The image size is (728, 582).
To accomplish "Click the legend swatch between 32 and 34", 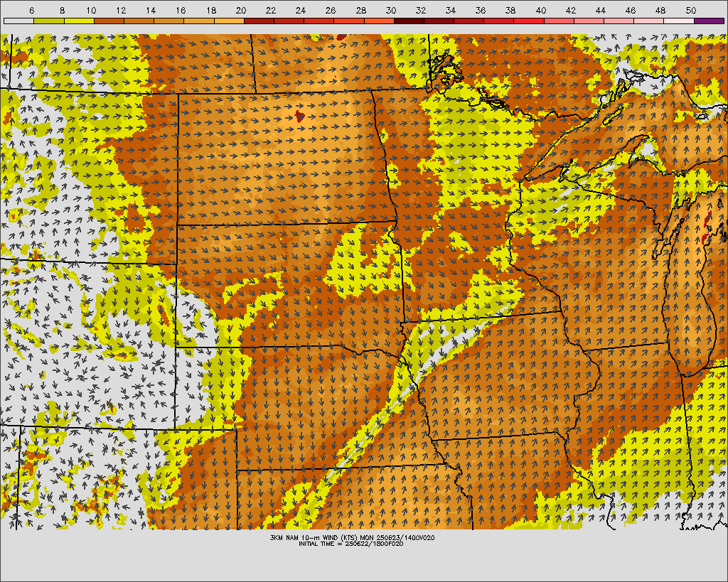I will (x=439, y=21).
